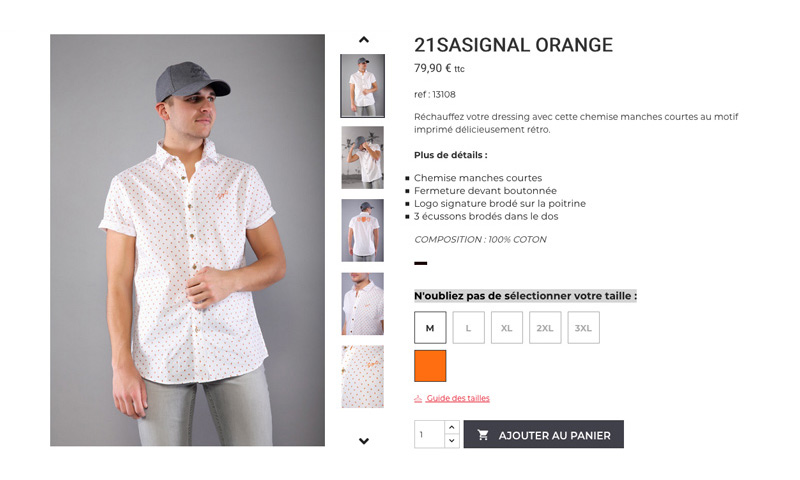Image resolution: width=800 pixels, height=480 pixels.
Task: Click the cart icon in the add button
Action: point(483,435)
